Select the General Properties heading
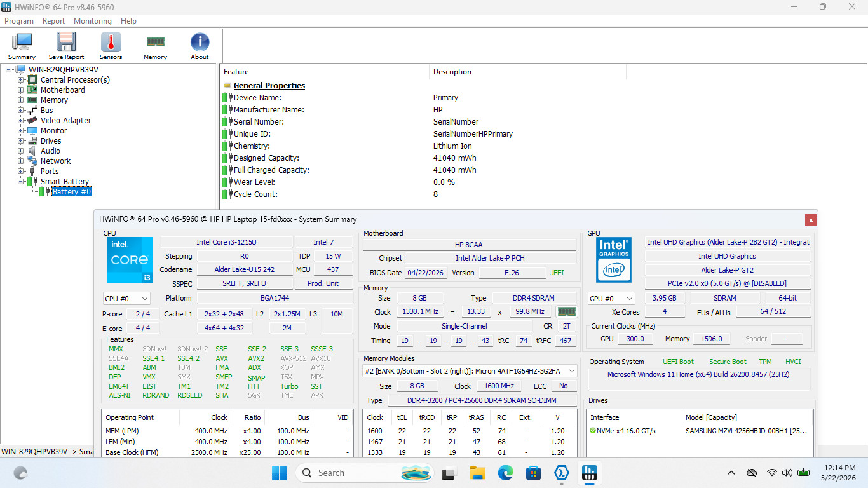The width and height of the screenshot is (868, 488). click(269, 86)
